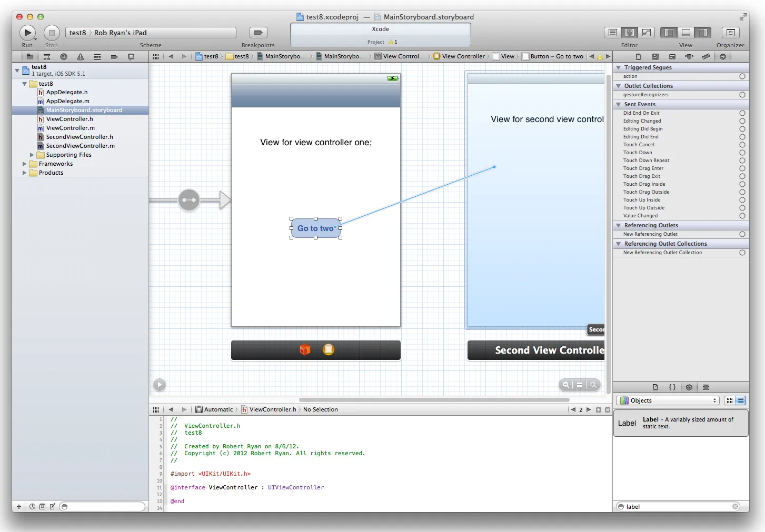Open the 'Button – Go to two' breadcrumb
Viewport: 765px width, 532px height.
(553, 56)
